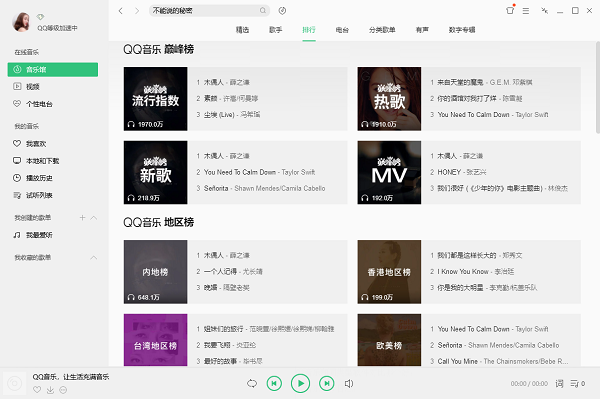This screenshot has width=600, height=399.
Task: Click 我们很好 in the MV chart
Action: coord(490,188)
